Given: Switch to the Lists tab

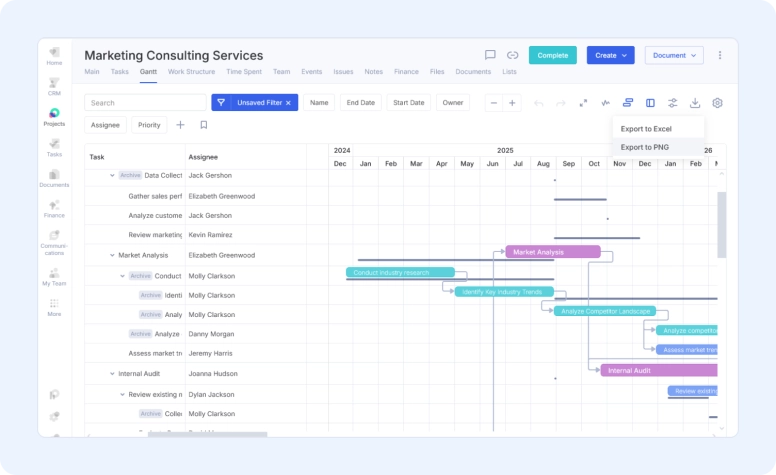Looking at the screenshot, I should pos(509,72).
